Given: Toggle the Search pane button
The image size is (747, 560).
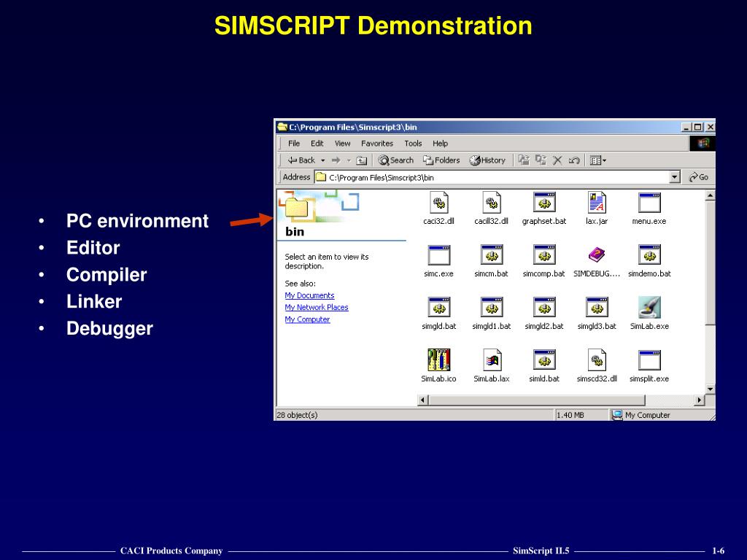Looking at the screenshot, I should point(395,160).
